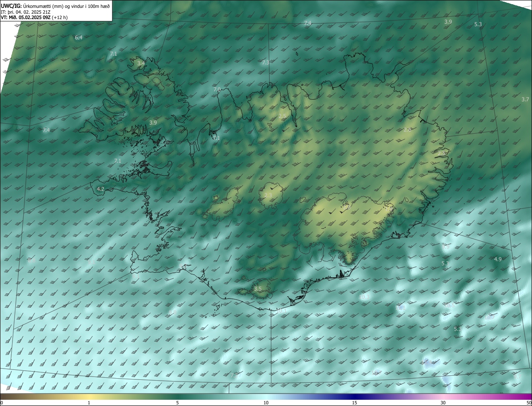532x406 pixels.
Task: Click the 10 tick on the colour scale
Action: [266, 403]
